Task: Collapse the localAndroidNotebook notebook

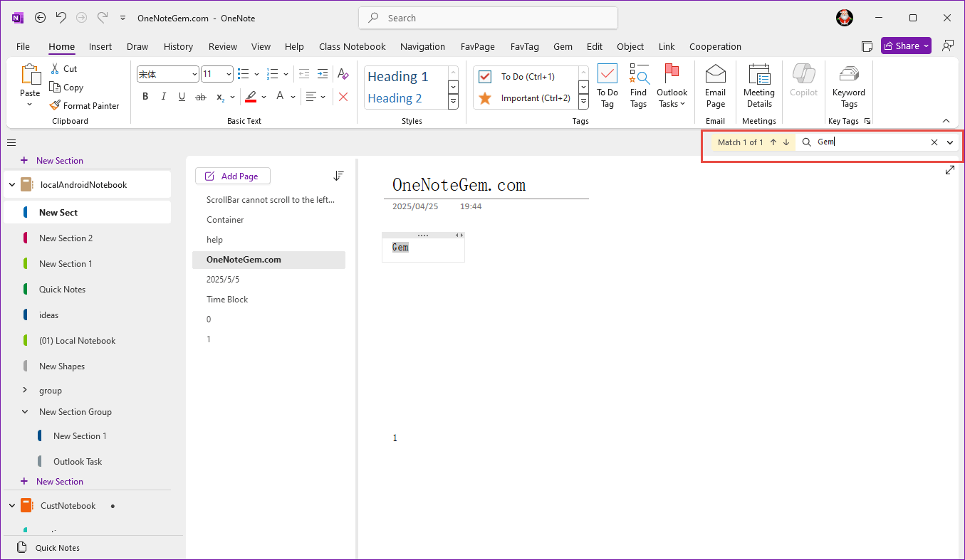Action: [x=11, y=185]
